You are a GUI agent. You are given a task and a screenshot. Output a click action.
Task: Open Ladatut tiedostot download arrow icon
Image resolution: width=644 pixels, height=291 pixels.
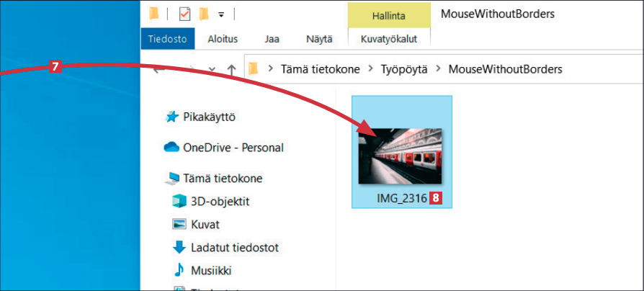(x=179, y=247)
